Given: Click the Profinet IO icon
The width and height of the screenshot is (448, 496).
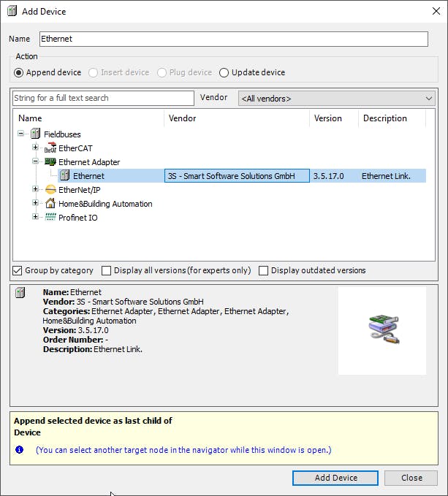Looking at the screenshot, I should (50, 217).
